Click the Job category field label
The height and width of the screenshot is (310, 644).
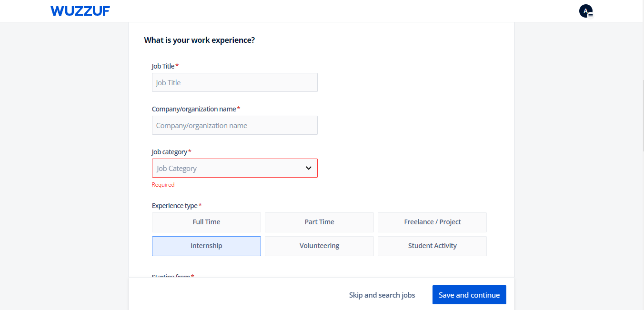169,152
